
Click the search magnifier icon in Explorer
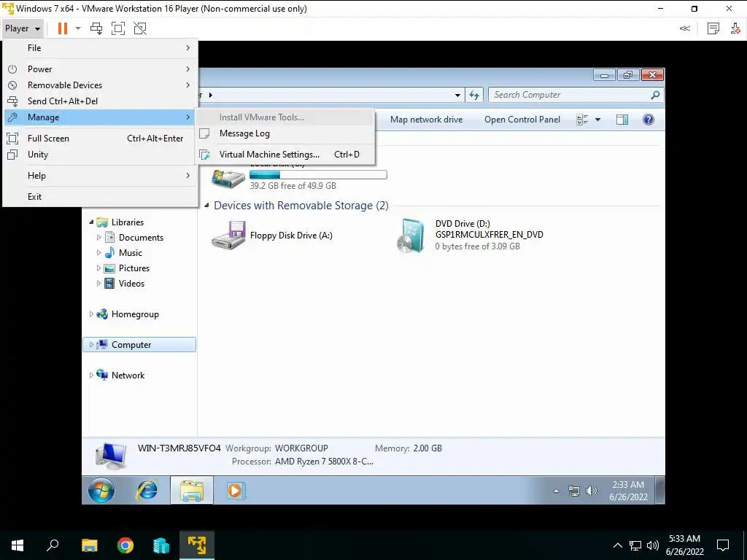[656, 95]
